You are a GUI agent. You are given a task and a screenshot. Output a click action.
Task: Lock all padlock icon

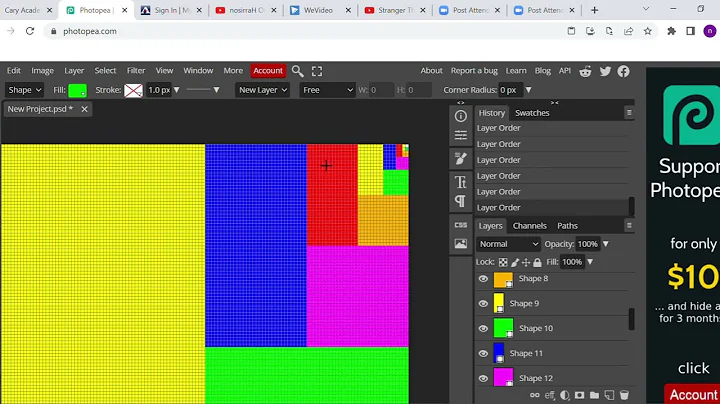pyautogui.click(x=537, y=262)
